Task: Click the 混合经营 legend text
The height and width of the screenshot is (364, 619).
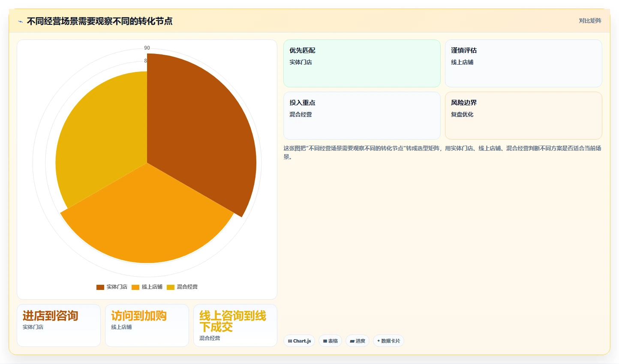Action: pyautogui.click(x=187, y=287)
